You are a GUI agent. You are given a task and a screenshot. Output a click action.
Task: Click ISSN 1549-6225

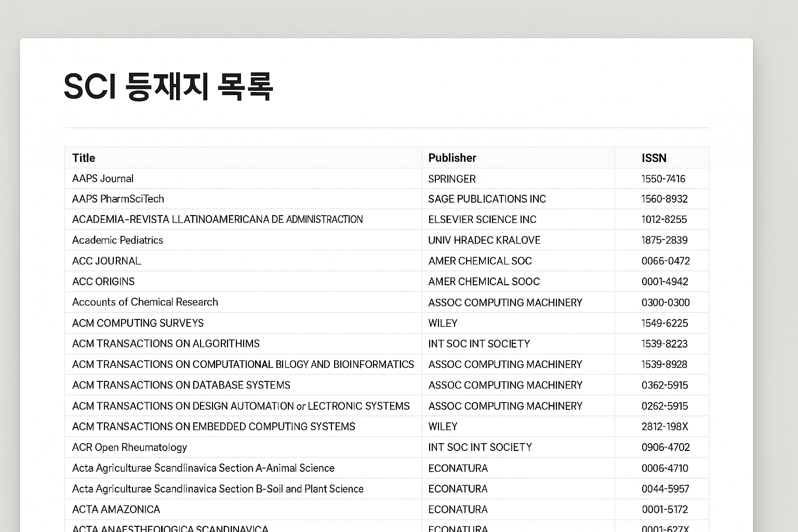(664, 323)
